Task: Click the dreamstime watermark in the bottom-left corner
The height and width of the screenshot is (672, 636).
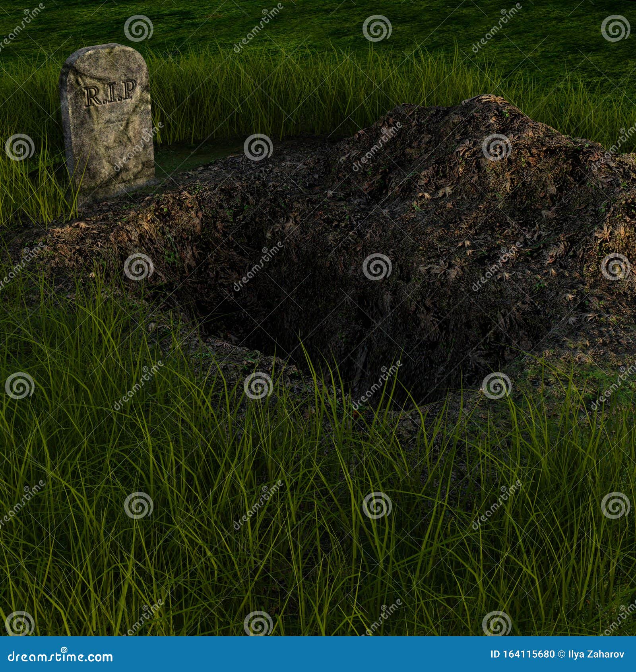Action: click(x=60, y=656)
